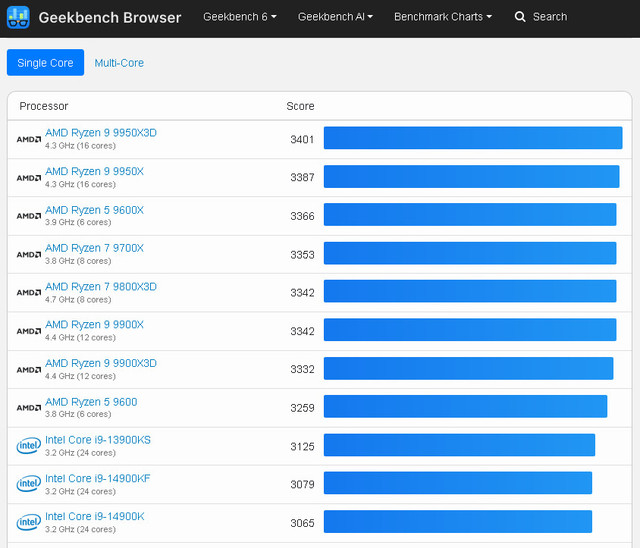Image resolution: width=640 pixels, height=548 pixels.
Task: Click the score value 3401
Action: tap(302, 140)
